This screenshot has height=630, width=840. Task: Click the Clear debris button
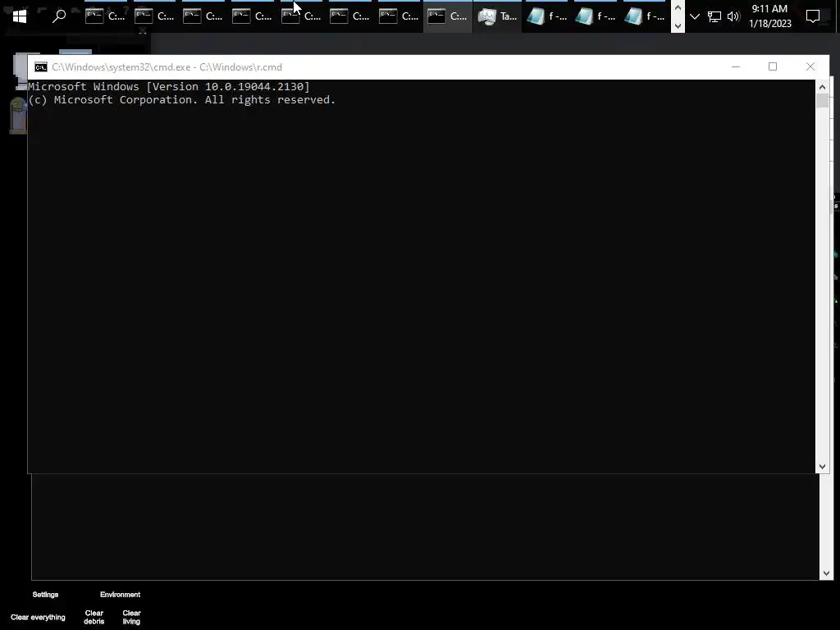94,617
